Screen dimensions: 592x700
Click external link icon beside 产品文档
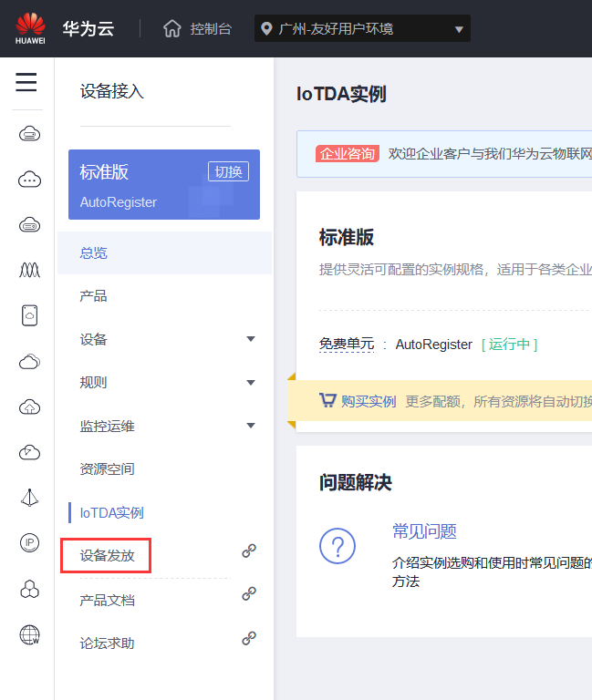click(x=249, y=593)
